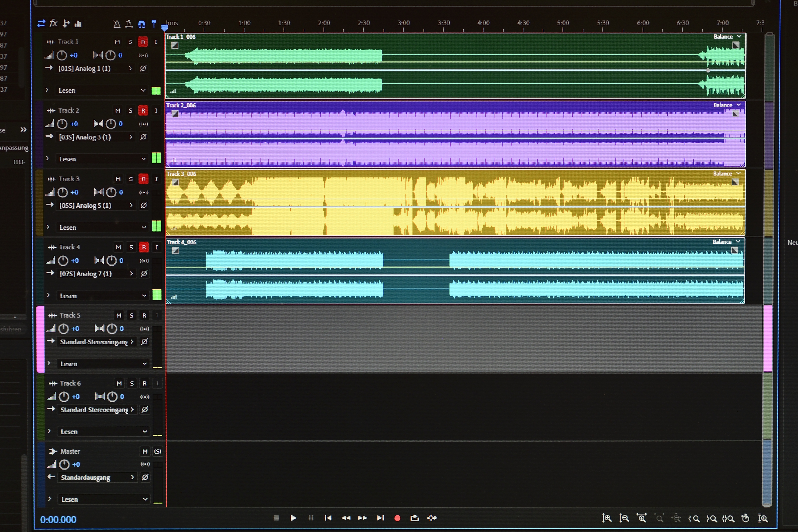Expand the automation lanes of Track 2
Image resolution: width=798 pixels, height=532 pixels.
(x=48, y=158)
